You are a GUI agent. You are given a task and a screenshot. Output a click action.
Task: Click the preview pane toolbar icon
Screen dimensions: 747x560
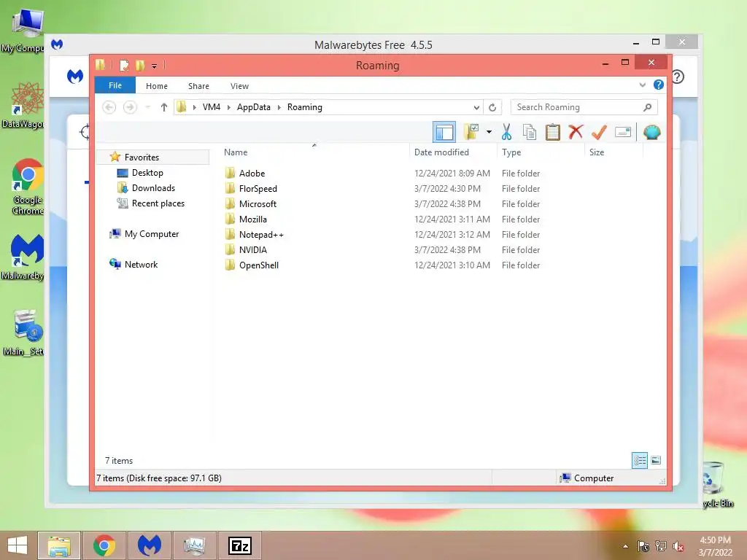coord(444,132)
